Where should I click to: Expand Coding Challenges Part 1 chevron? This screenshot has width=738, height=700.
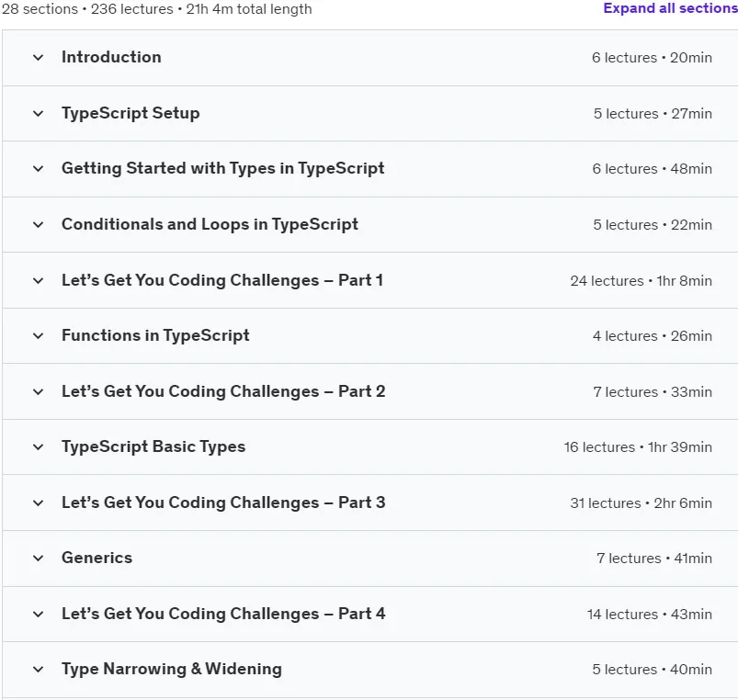pyautogui.click(x=38, y=281)
